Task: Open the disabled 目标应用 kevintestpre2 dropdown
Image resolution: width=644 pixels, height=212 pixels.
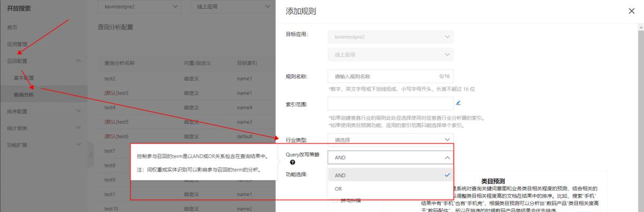Action: click(x=391, y=37)
